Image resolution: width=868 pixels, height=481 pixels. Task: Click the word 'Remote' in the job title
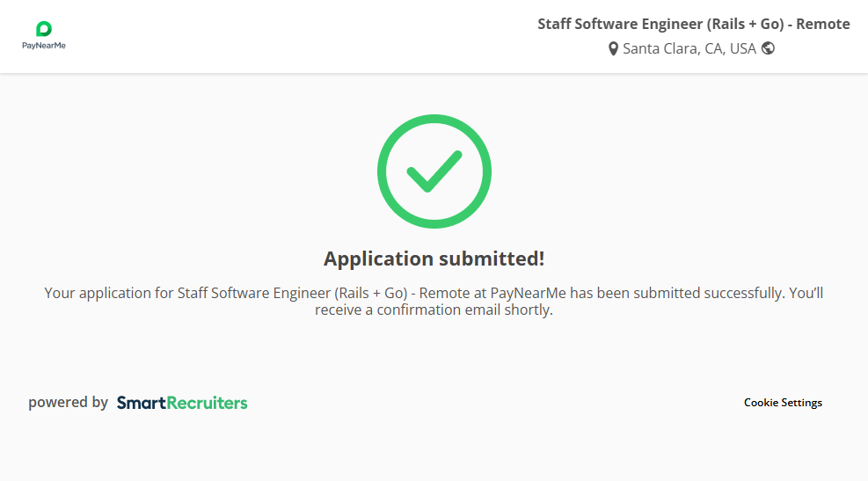[823, 24]
